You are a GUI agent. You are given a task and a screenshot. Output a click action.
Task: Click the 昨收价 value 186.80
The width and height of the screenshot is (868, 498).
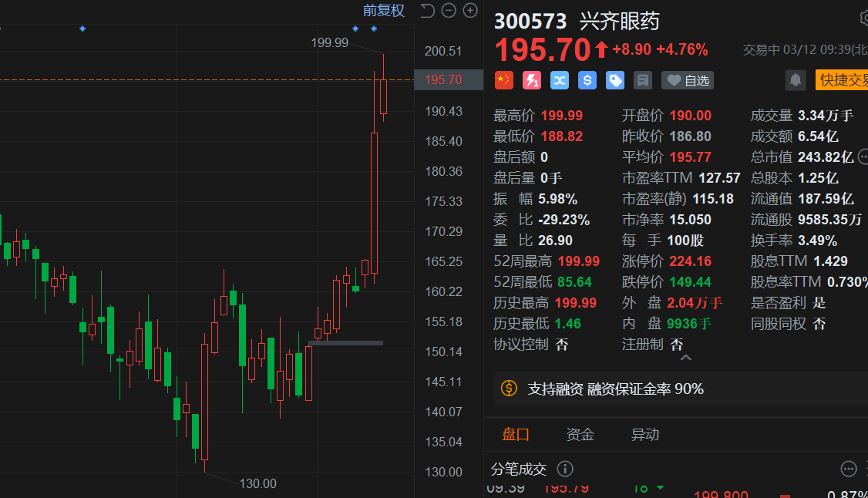pyautogui.click(x=690, y=136)
